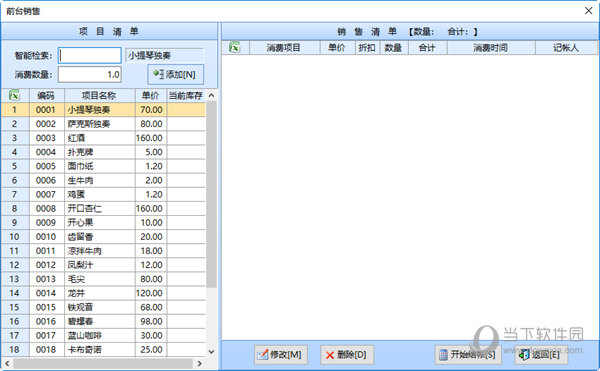
Task: Click the 当前库存 column header
Action: click(186, 95)
